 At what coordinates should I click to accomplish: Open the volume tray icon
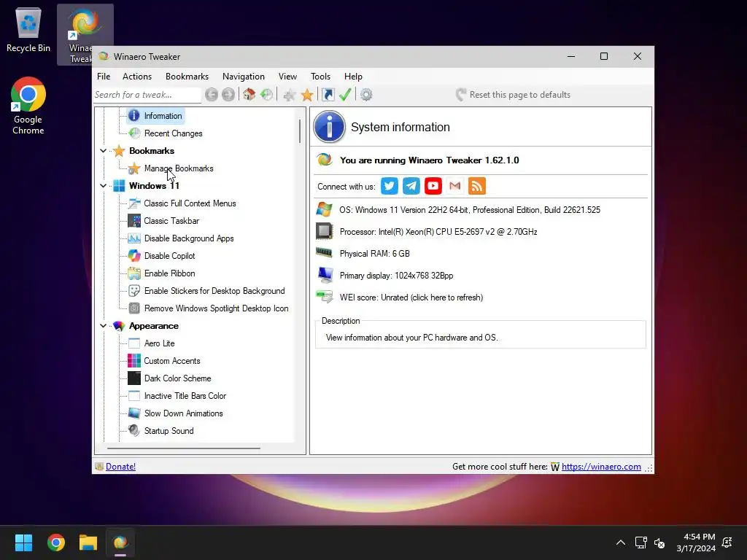click(659, 542)
